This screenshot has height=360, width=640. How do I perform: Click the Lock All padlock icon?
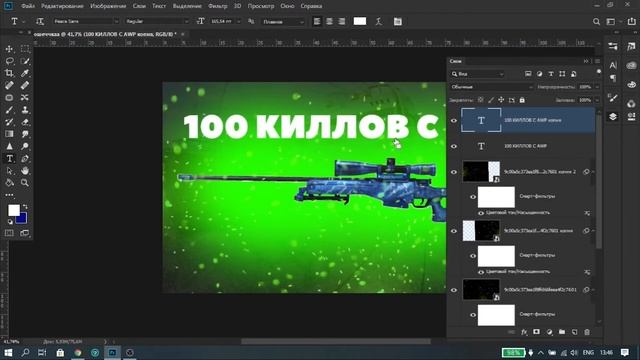click(x=522, y=100)
